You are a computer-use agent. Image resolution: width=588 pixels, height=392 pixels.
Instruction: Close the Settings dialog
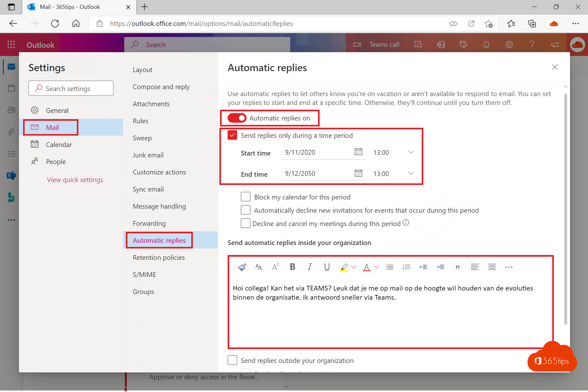tap(555, 67)
